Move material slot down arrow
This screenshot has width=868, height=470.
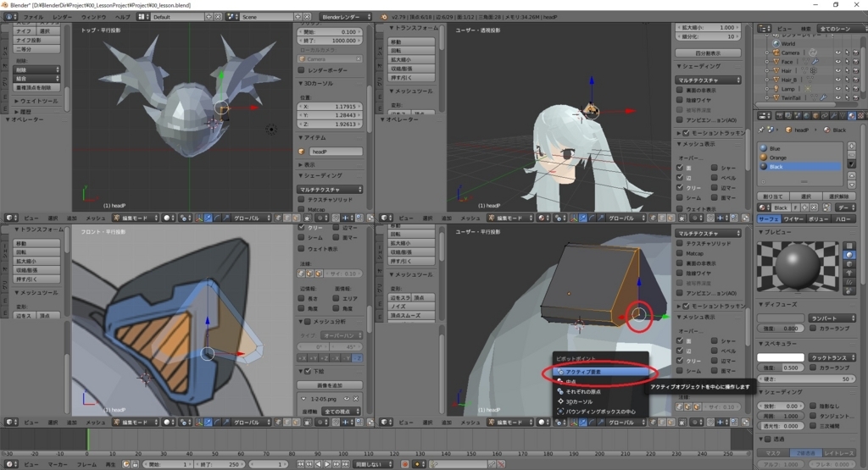click(x=851, y=185)
